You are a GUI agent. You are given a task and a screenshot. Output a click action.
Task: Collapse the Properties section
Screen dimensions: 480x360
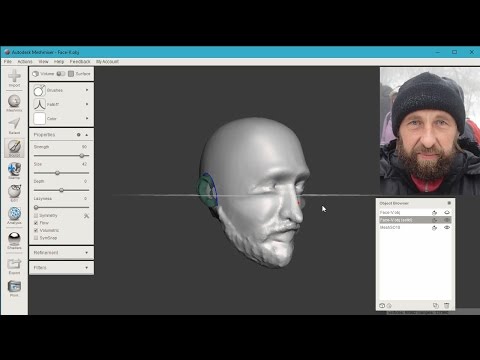(x=87, y=135)
